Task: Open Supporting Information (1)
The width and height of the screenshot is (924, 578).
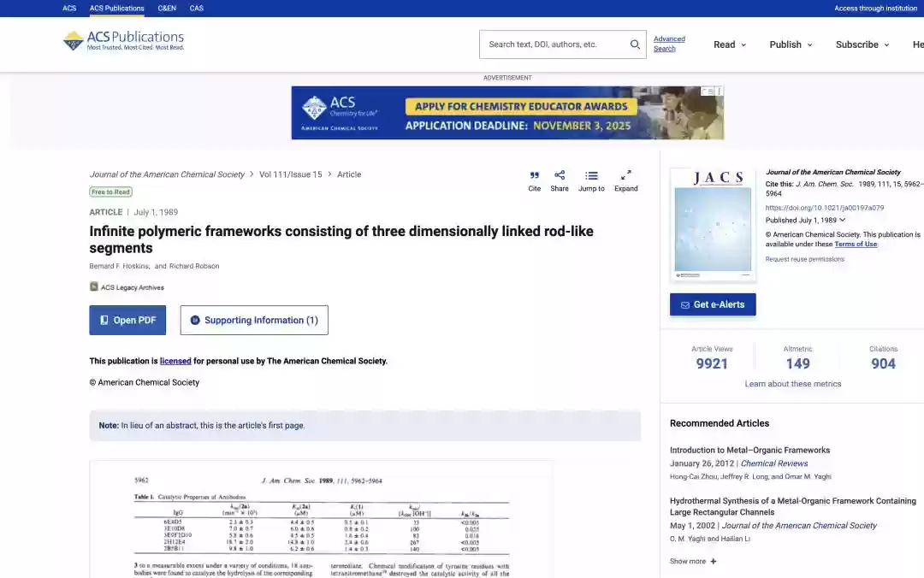Action: click(254, 321)
